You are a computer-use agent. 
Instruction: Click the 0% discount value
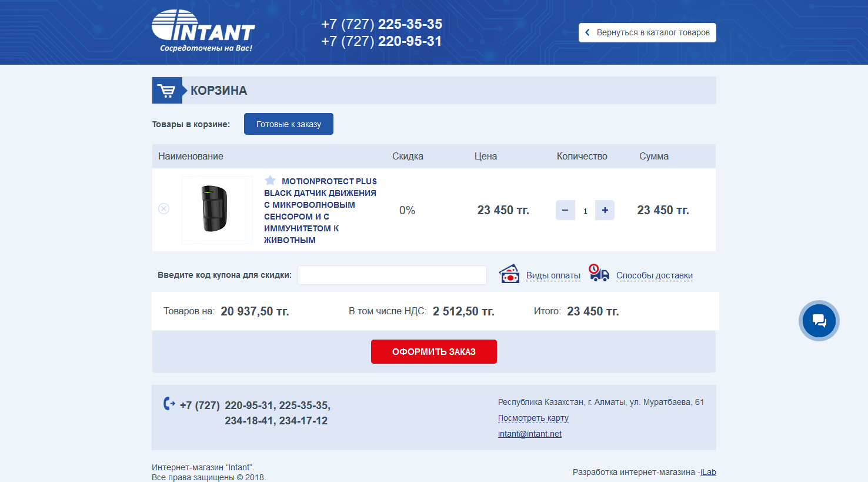(x=407, y=210)
